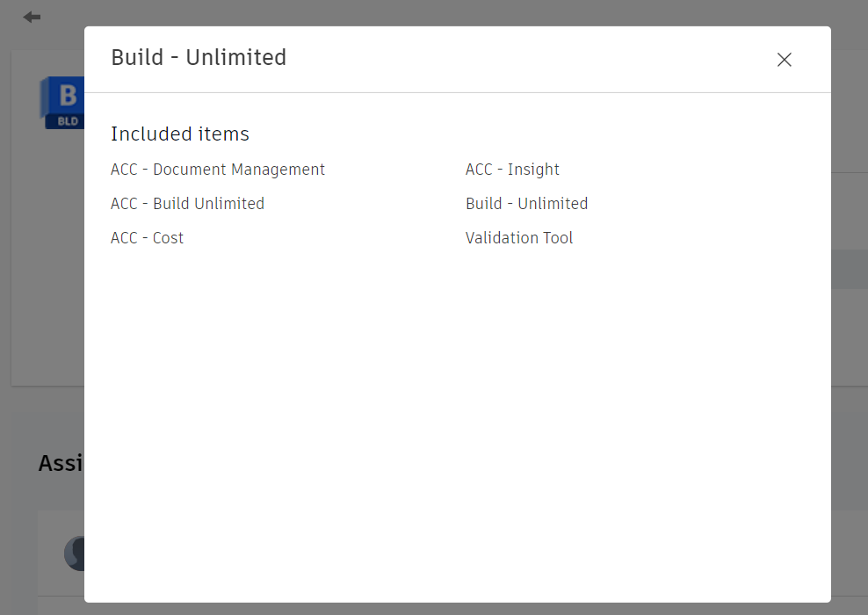The width and height of the screenshot is (868, 615).
Task: Click the partially hidden Assi… heading
Action: pyautogui.click(x=61, y=463)
